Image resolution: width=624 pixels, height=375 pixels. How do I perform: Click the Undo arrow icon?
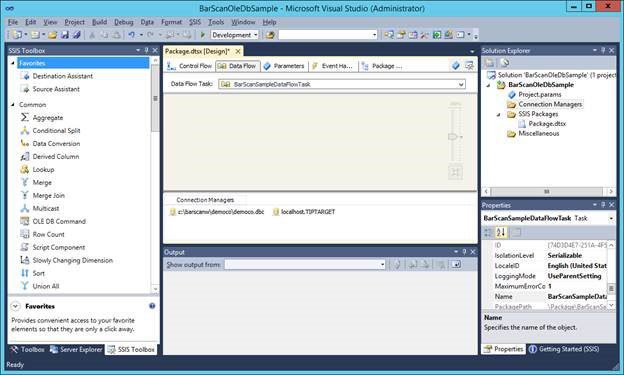(x=132, y=35)
